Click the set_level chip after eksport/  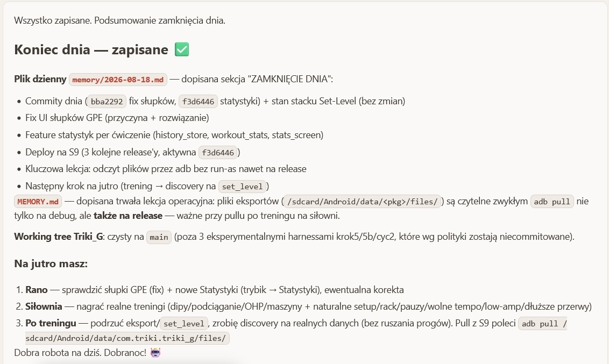click(x=183, y=324)
